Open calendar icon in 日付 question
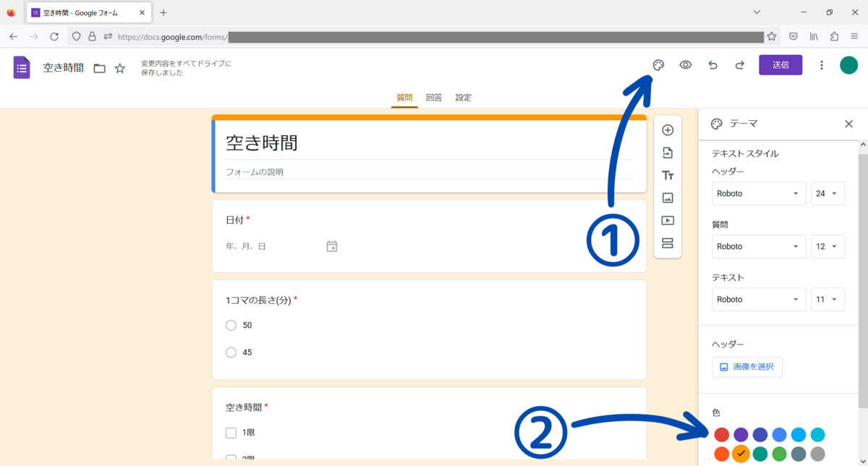 click(332, 246)
